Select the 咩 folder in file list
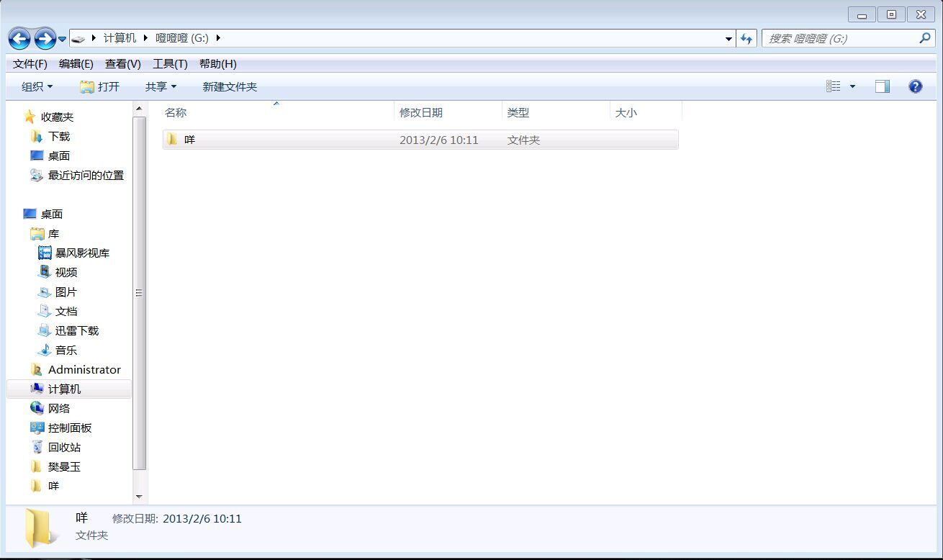943x560 pixels. pyautogui.click(x=189, y=140)
